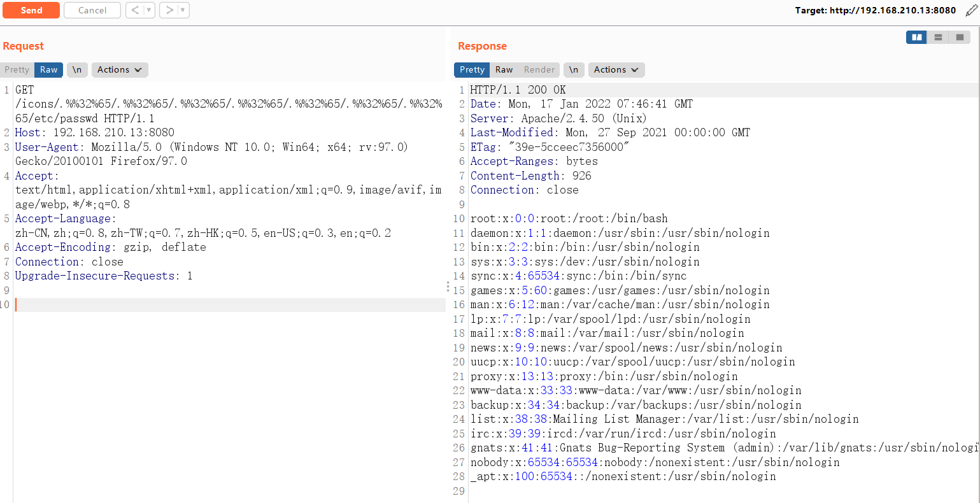
Task: Click the Mailing List Manager line
Action: [x=665, y=419]
